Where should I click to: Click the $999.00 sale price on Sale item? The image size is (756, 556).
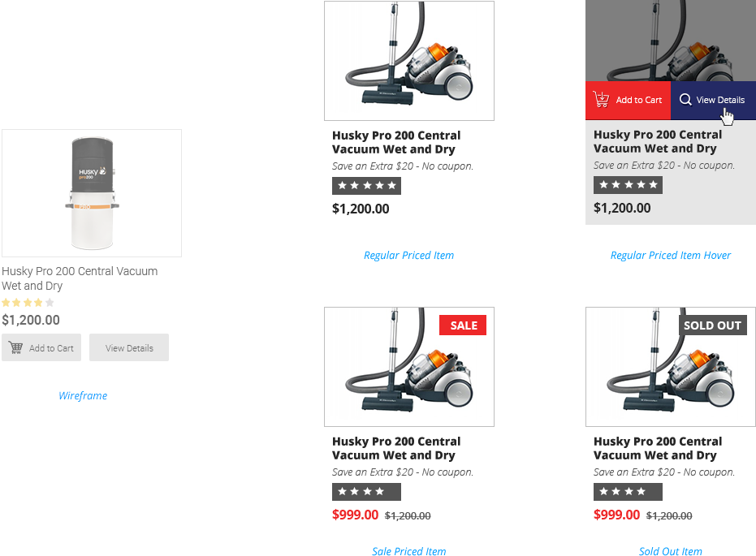(x=356, y=515)
